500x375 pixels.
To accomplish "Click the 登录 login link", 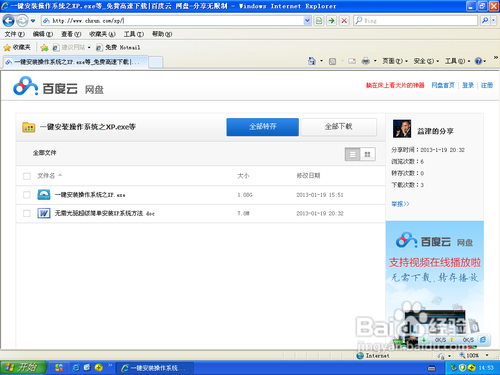I will 468,85.
